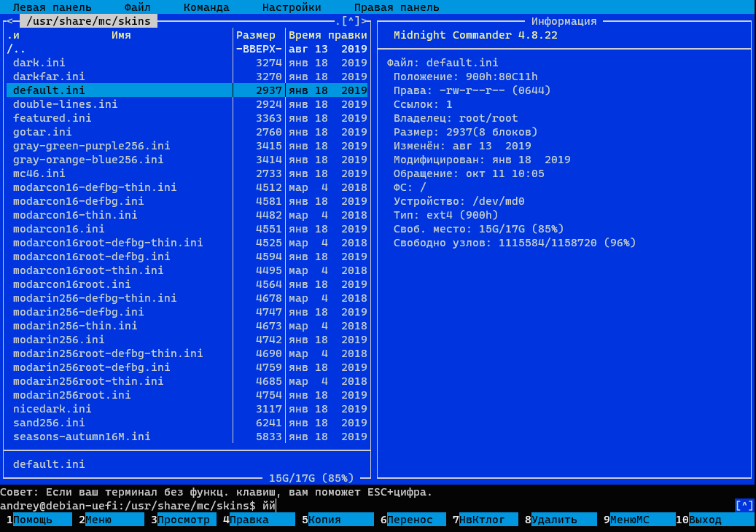Click the [^] panel history arrow in left panel header
756x532 pixels.
[x=351, y=21]
